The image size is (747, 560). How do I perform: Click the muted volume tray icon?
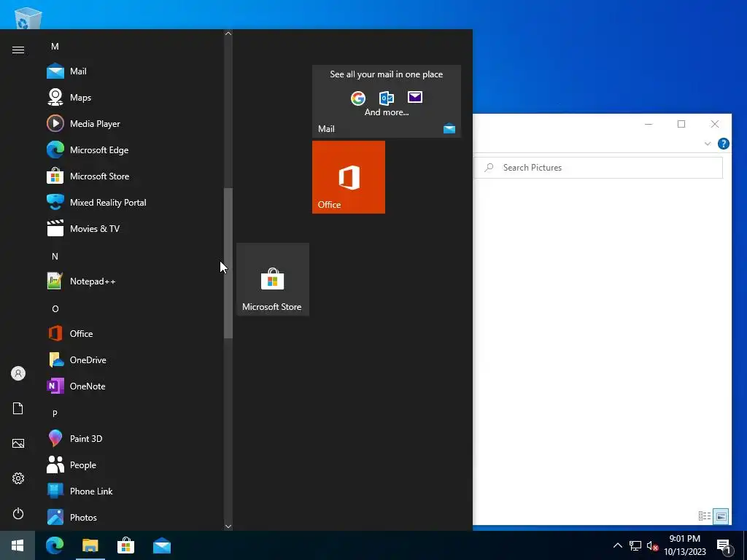[x=652, y=546]
